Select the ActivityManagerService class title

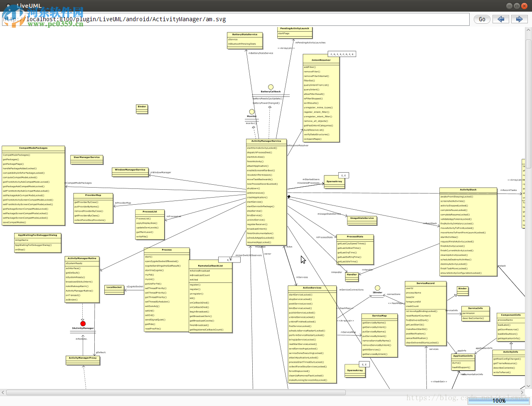tap(266, 141)
